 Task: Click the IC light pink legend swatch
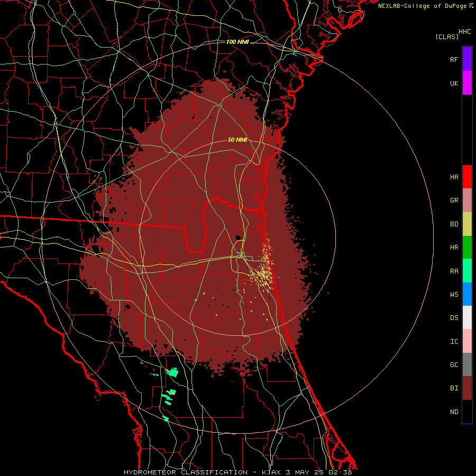(x=467, y=341)
